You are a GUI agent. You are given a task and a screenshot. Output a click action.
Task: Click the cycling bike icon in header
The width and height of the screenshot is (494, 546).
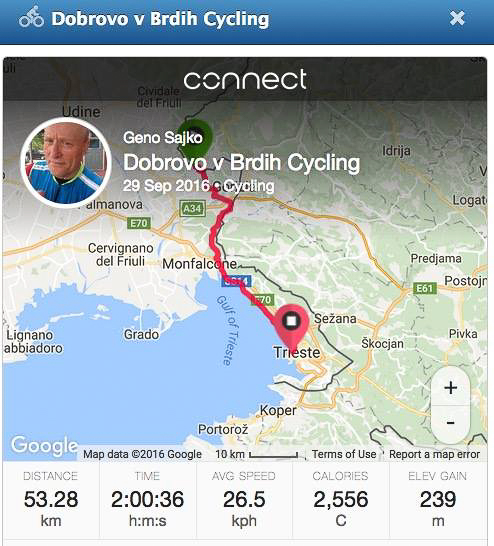(31, 17)
